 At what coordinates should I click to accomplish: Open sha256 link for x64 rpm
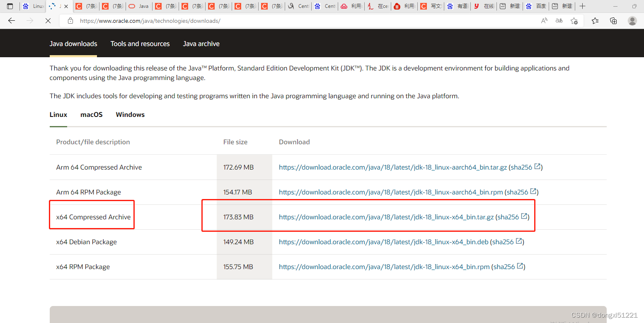point(504,267)
